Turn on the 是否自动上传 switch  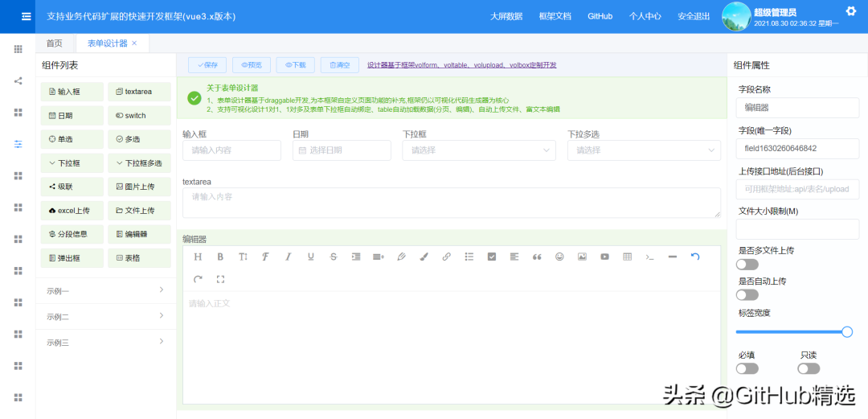pyautogui.click(x=747, y=295)
